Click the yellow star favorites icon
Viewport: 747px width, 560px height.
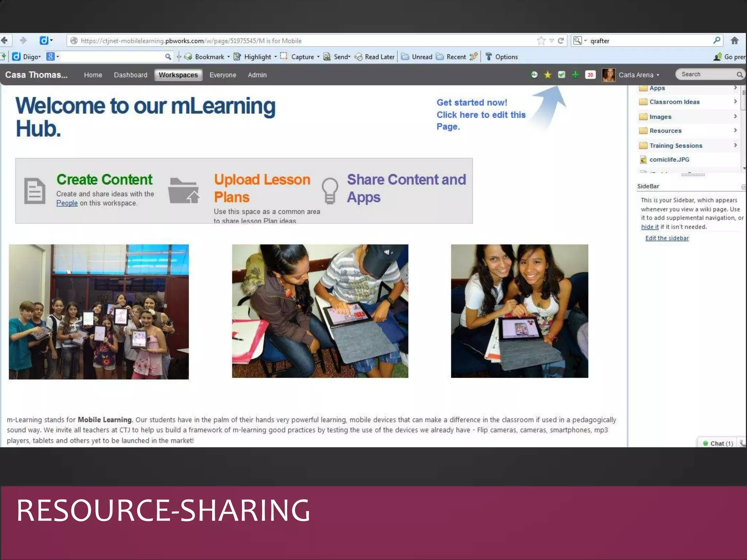[547, 75]
